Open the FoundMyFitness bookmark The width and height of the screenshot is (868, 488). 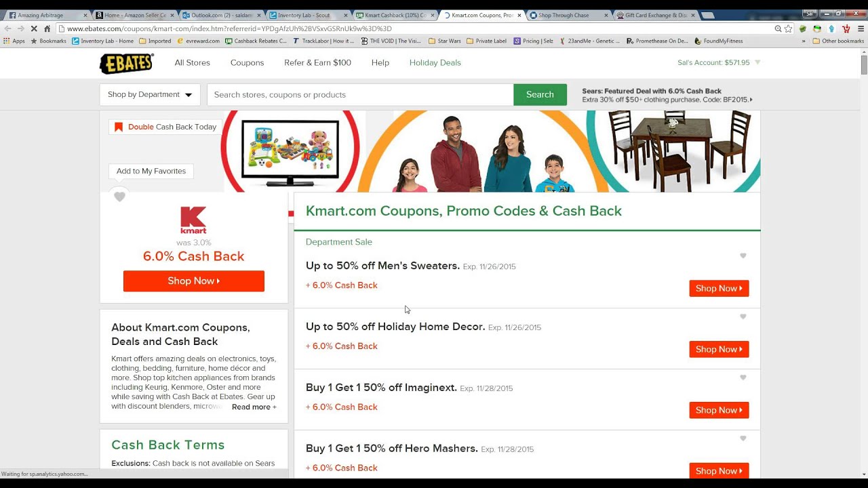point(718,41)
